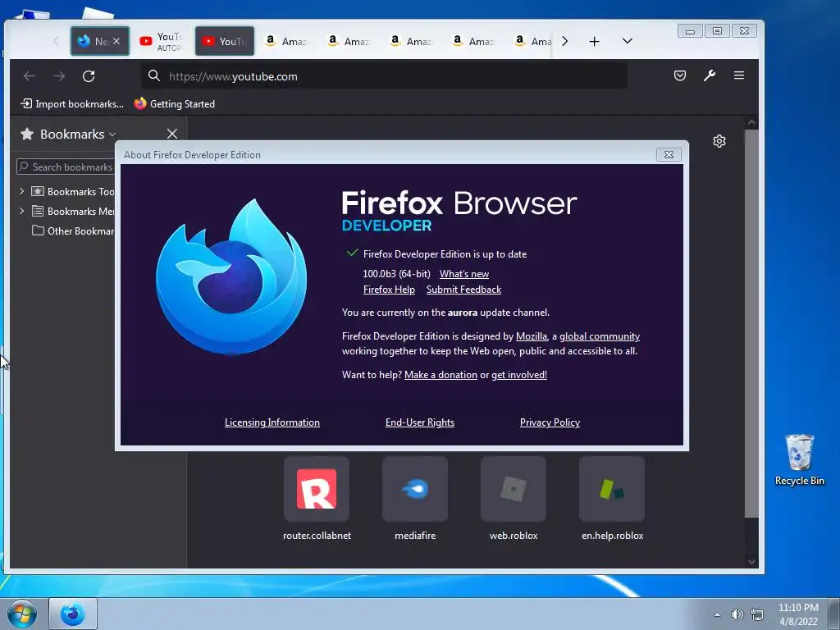Click page scrollbar down arrow
Image resolution: width=840 pixels, height=630 pixels.
pos(751,561)
